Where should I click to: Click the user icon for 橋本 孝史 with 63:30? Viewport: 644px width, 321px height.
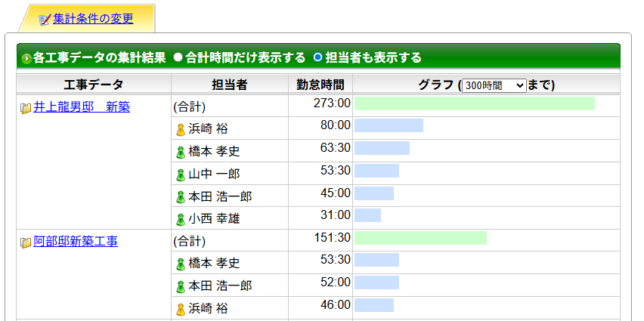click(x=181, y=152)
